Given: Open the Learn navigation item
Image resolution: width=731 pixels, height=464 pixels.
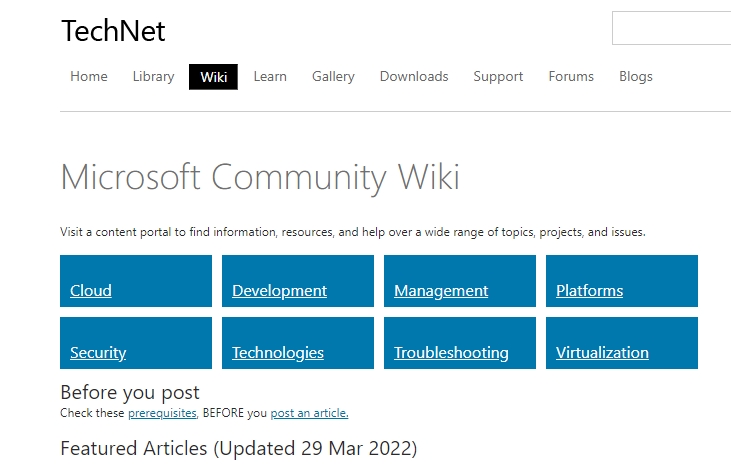Looking at the screenshot, I should tap(270, 76).
